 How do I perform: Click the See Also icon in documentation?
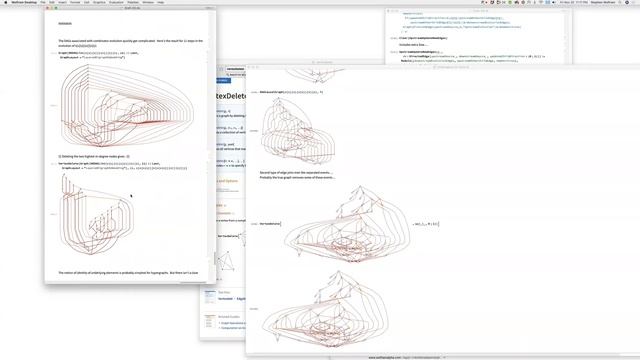[210, 296]
